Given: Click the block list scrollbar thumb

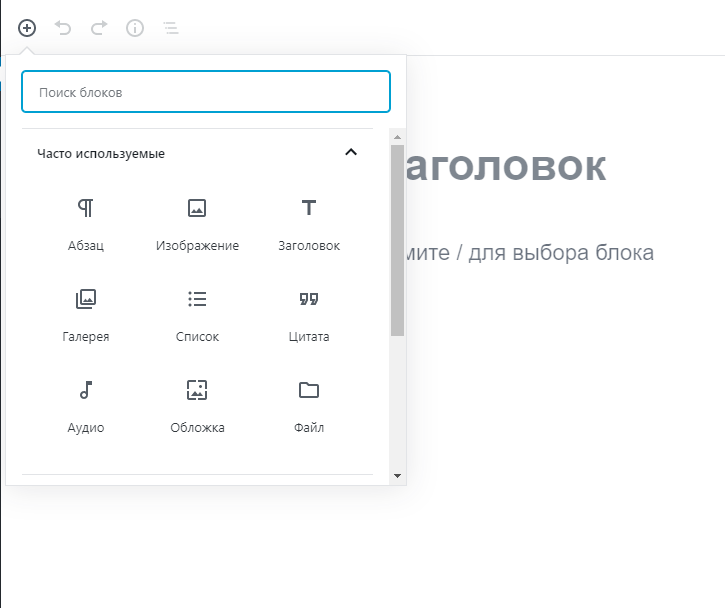Looking at the screenshot, I should [x=397, y=240].
